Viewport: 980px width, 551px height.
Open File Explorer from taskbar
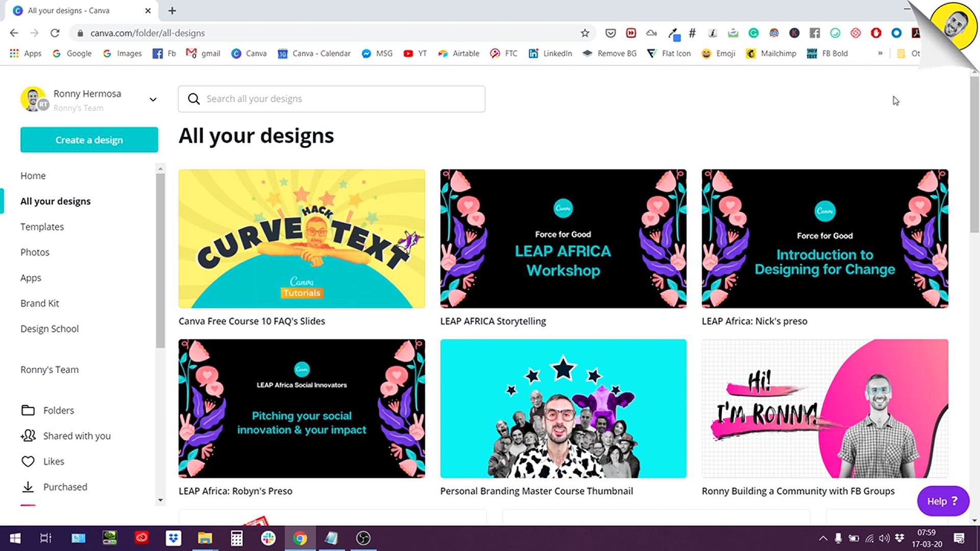[x=205, y=538]
